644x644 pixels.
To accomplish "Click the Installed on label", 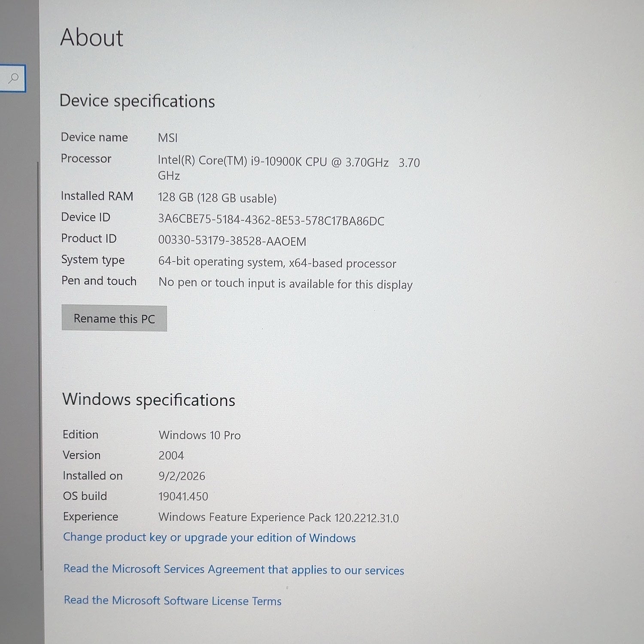I will [x=93, y=476].
